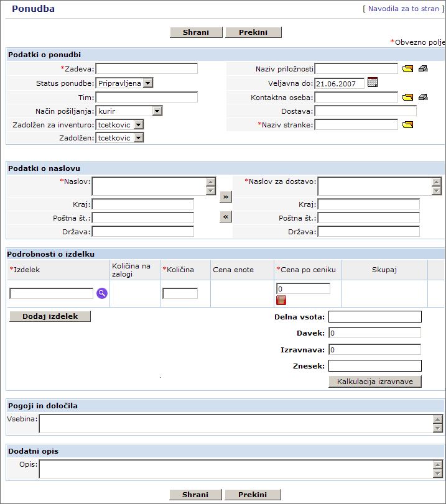Screen dimensions: 446x504
Task: Copy address to delivery with » button
Action: point(225,196)
